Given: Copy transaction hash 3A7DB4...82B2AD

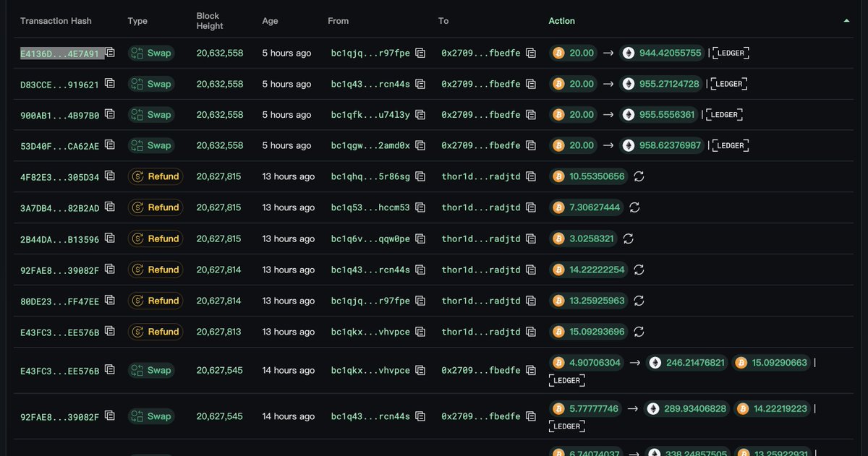Looking at the screenshot, I should tap(110, 207).
